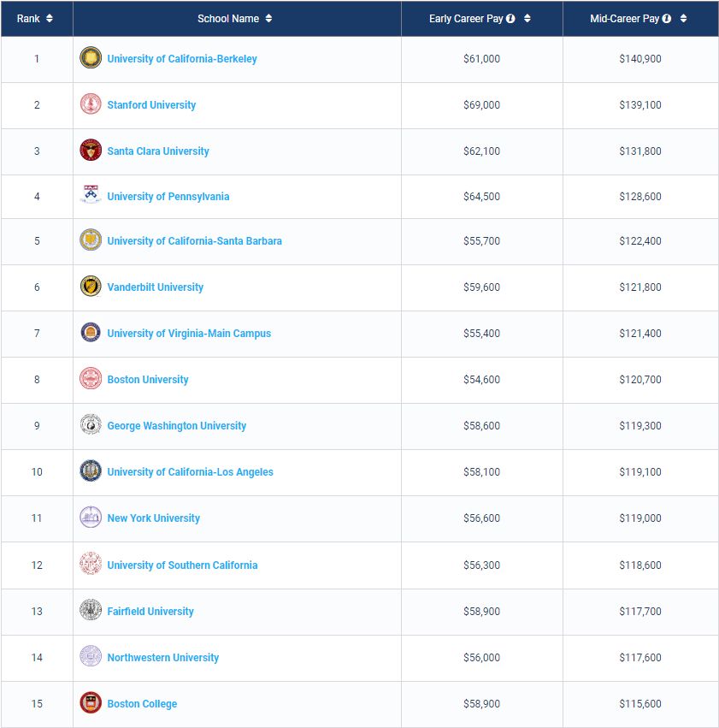Click the Mid-Career Pay header label
Screen dimensions: 719x728
click(624, 19)
